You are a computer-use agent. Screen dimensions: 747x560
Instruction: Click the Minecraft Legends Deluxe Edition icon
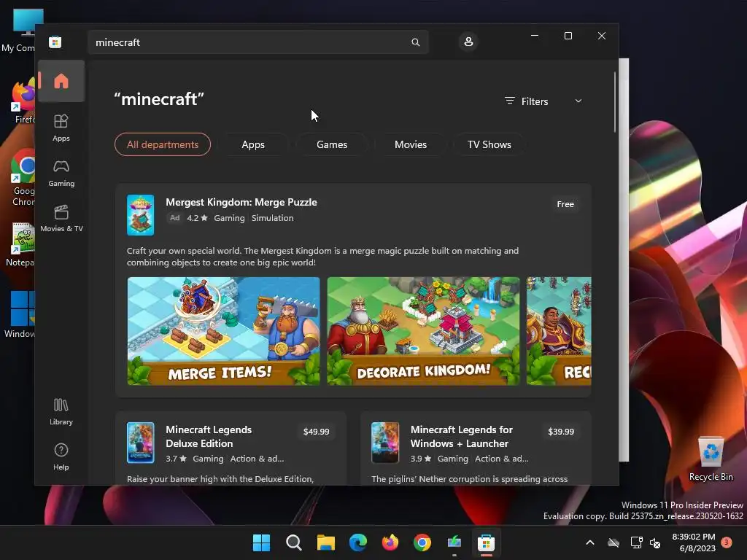[x=141, y=443]
